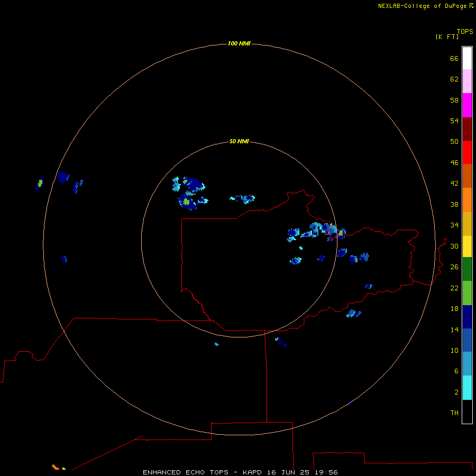The image size is (476, 476).
Task: Click the ENHANCED ECHO TOPS caption text
Action: coord(186,472)
